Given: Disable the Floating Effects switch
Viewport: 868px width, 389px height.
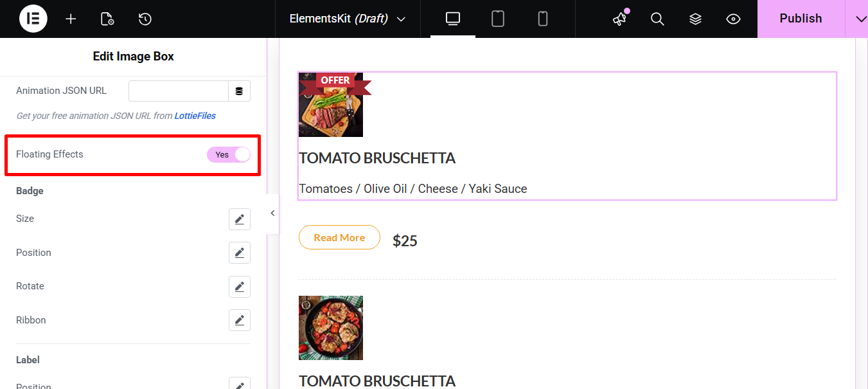Looking at the screenshot, I should (228, 154).
